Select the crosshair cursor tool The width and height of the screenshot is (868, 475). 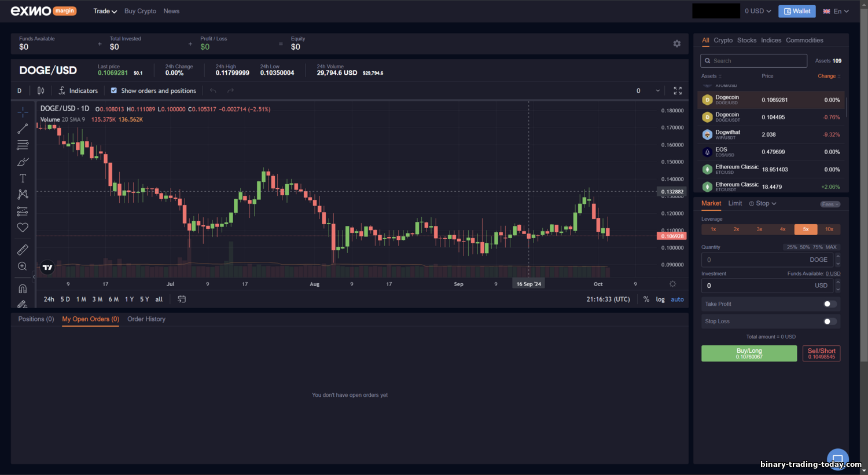pos(23,112)
